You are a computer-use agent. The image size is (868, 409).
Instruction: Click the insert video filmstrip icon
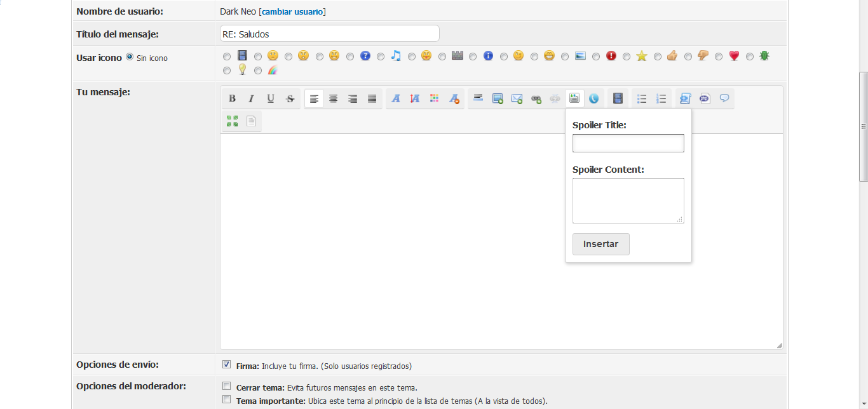(x=617, y=98)
